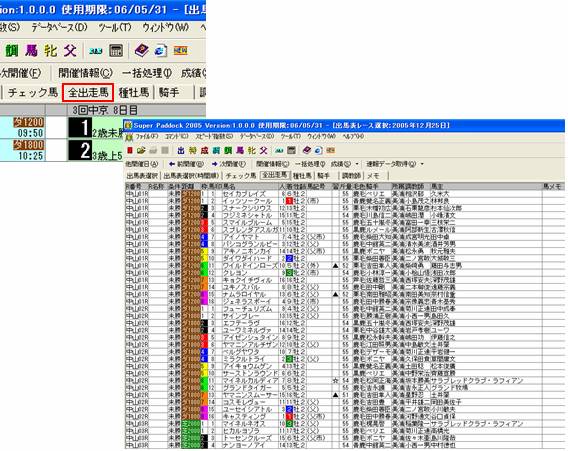Screen dimensions: 568x451
Task: Click the large yellow 牝 icon in the enlarged toolbar
Action: pos(51,51)
